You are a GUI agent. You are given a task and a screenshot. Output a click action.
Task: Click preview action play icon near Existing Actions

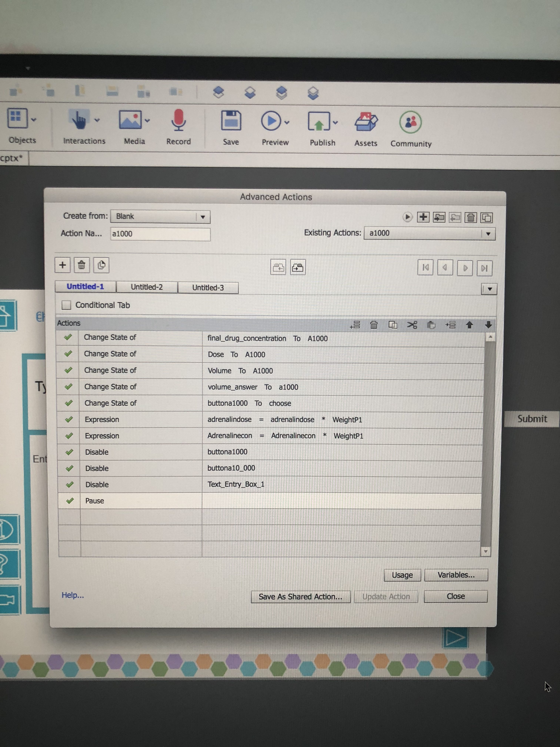[407, 217]
